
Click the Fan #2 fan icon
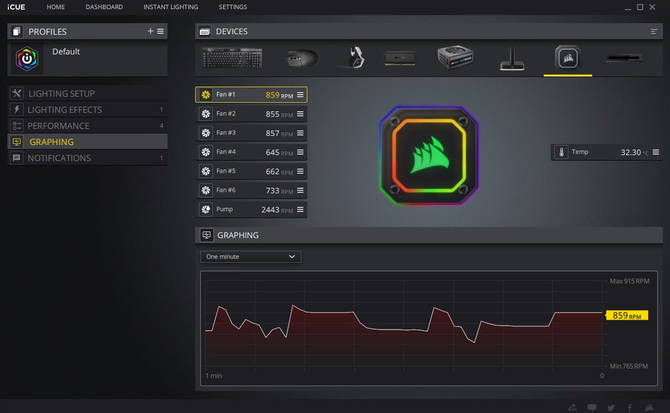206,114
